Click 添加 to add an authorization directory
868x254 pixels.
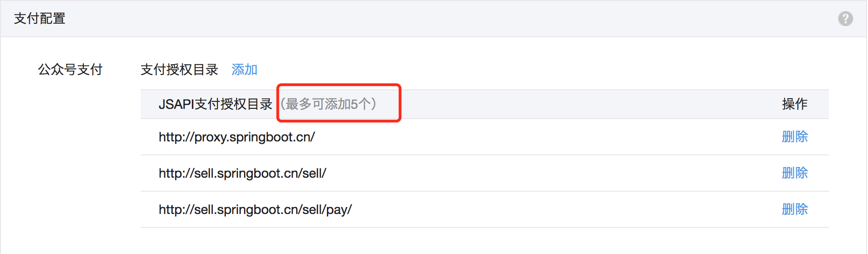pyautogui.click(x=244, y=69)
